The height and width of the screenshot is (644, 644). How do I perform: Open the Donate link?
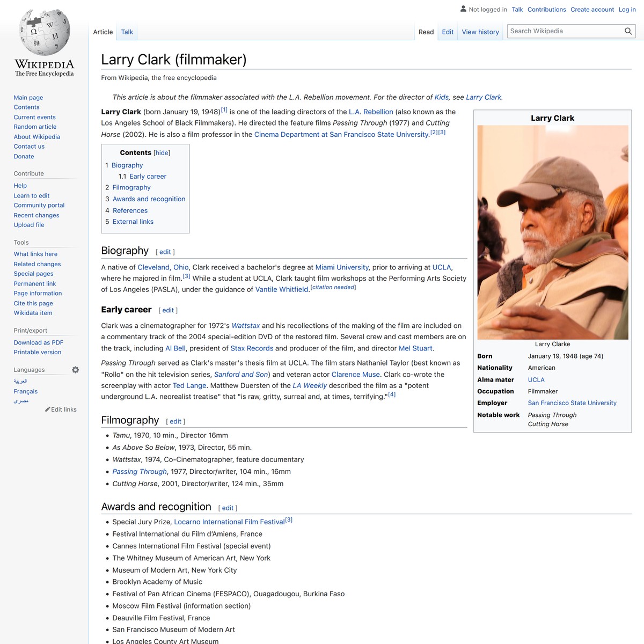[x=24, y=156]
